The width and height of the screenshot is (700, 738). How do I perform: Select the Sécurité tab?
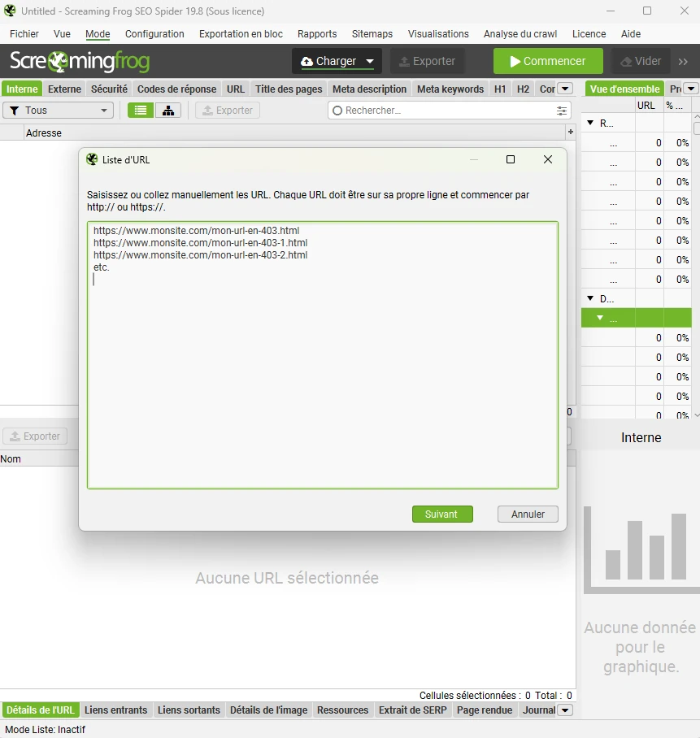109,89
